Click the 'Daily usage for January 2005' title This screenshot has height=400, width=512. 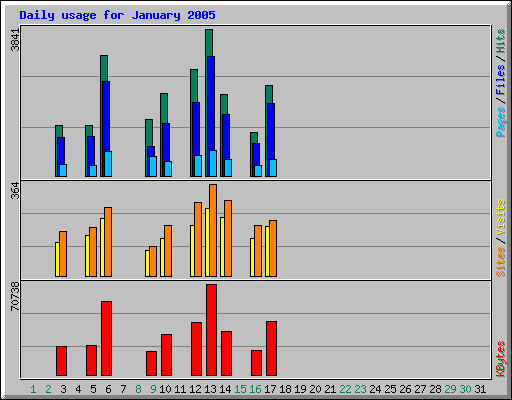pos(117,15)
